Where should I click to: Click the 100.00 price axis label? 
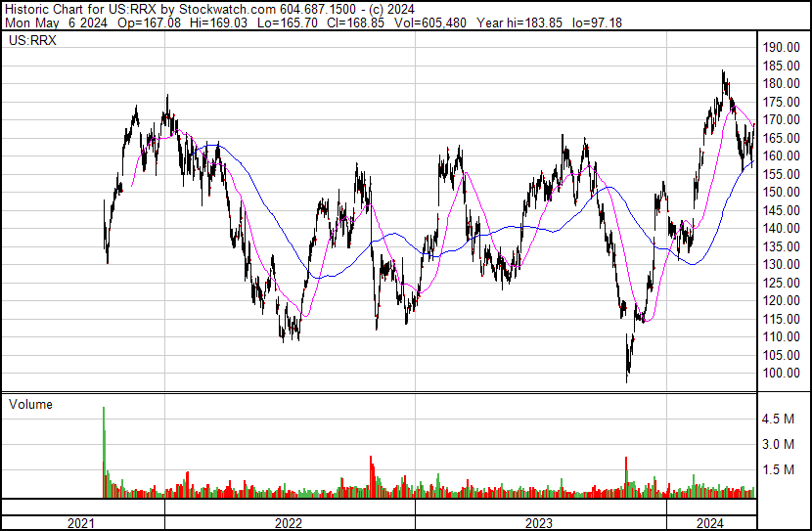(x=783, y=374)
